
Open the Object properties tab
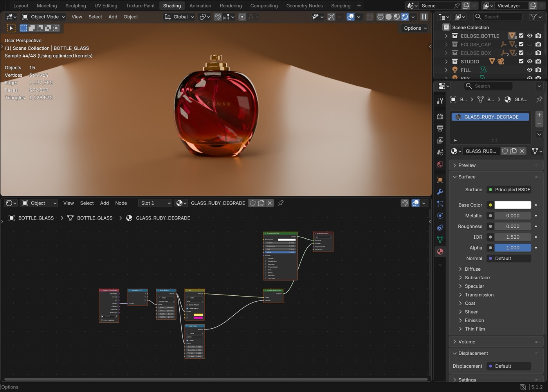point(440,180)
